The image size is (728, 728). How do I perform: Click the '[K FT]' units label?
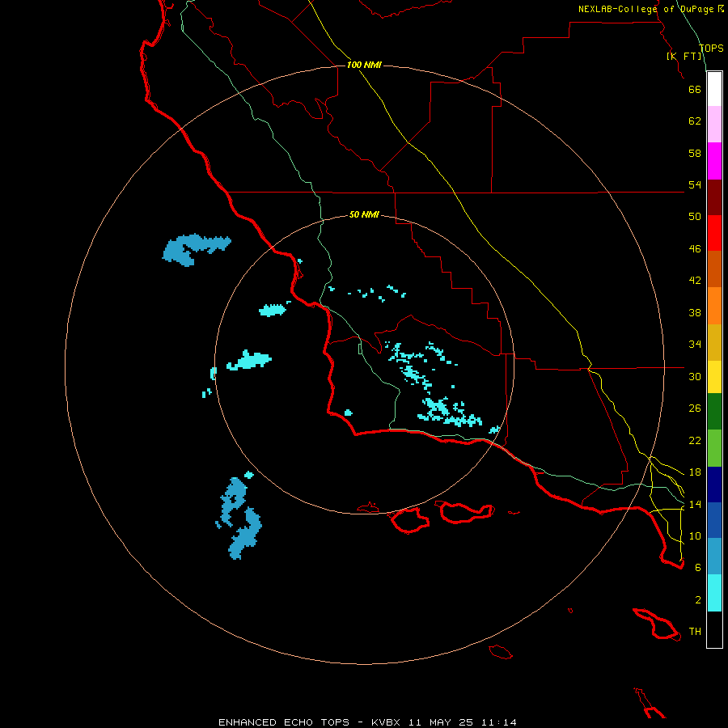pyautogui.click(x=684, y=56)
